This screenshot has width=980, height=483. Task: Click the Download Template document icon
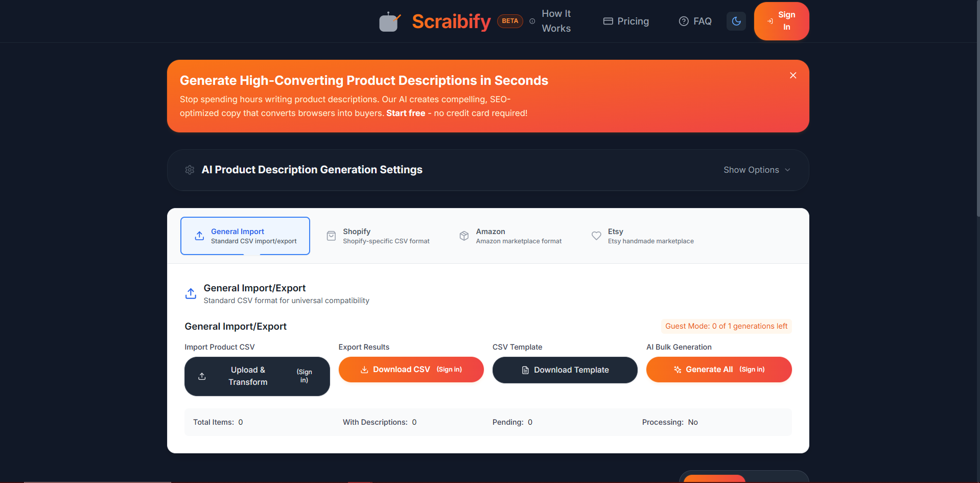click(x=525, y=371)
